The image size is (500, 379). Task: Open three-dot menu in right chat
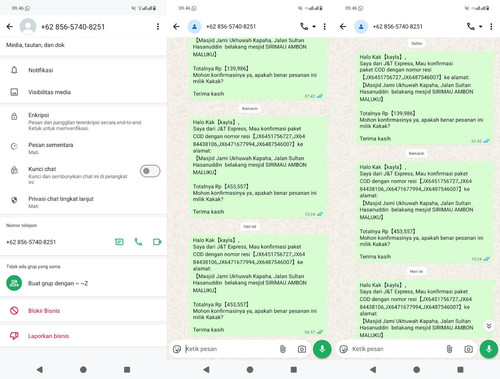pos(491,27)
